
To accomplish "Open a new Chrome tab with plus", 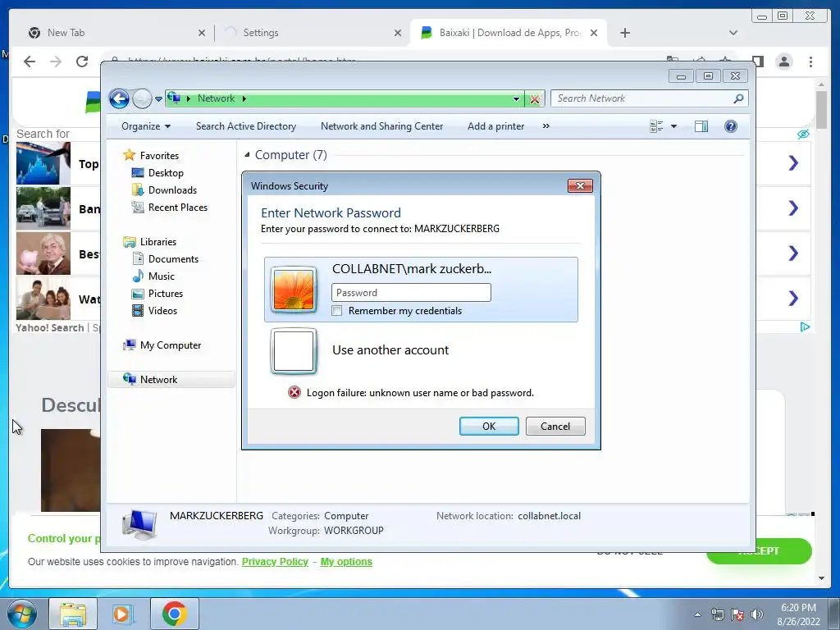I will pyautogui.click(x=624, y=33).
